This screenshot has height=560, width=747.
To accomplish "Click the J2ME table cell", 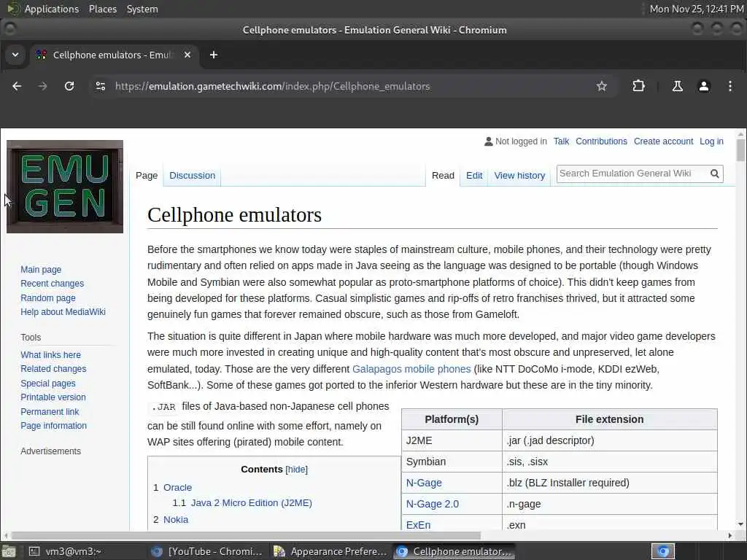I will 452,440.
